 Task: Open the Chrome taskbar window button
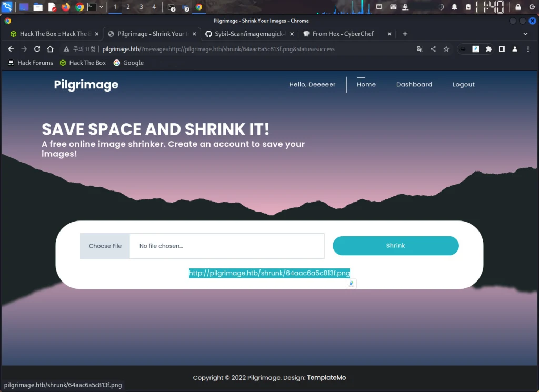[x=198, y=7]
